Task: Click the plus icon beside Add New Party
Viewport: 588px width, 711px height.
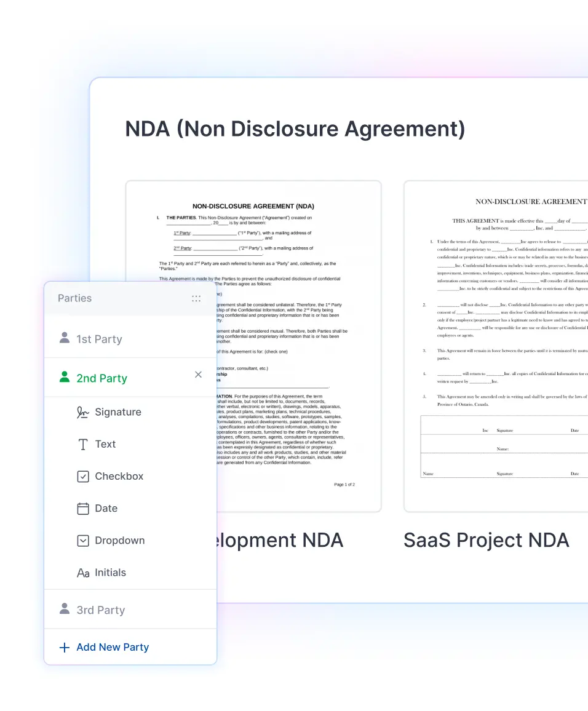Action: pyautogui.click(x=65, y=648)
